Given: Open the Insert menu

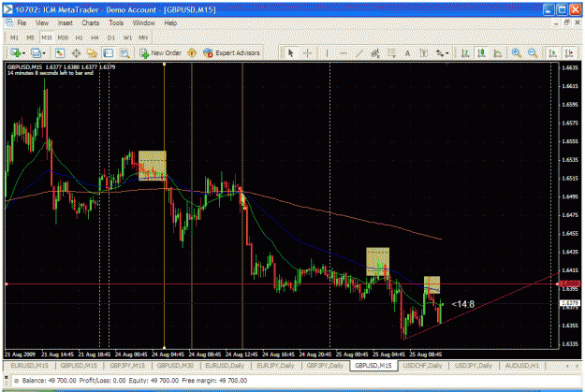Looking at the screenshot, I should point(65,22).
